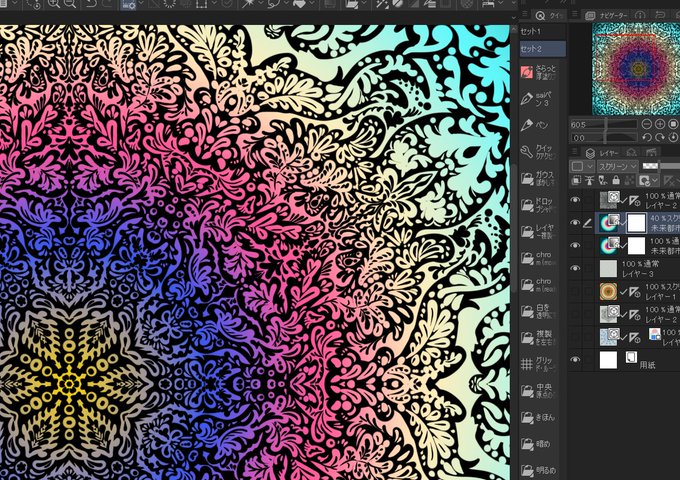Run the 複製を左右 action
680x480 pixels.
click(541, 337)
